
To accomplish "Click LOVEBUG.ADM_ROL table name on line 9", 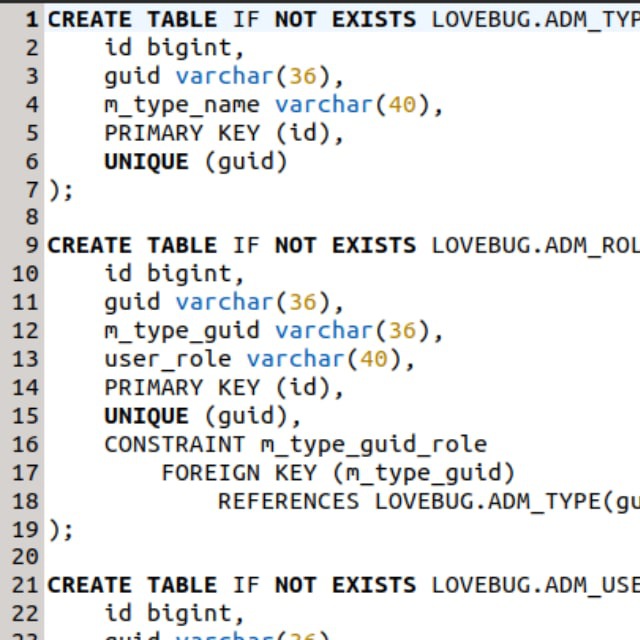I will point(536,246).
